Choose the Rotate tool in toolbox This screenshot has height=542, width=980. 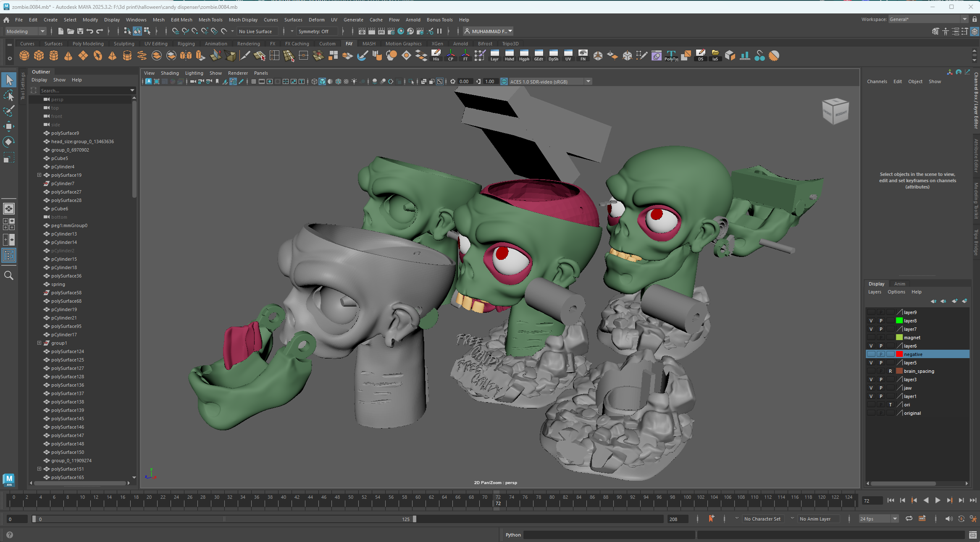9,142
